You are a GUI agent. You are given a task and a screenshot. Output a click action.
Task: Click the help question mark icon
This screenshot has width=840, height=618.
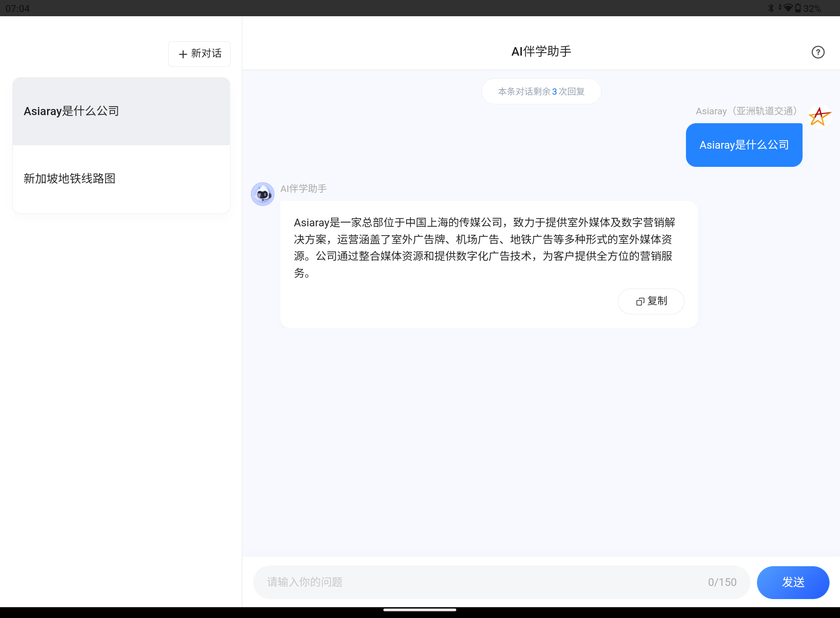(818, 52)
